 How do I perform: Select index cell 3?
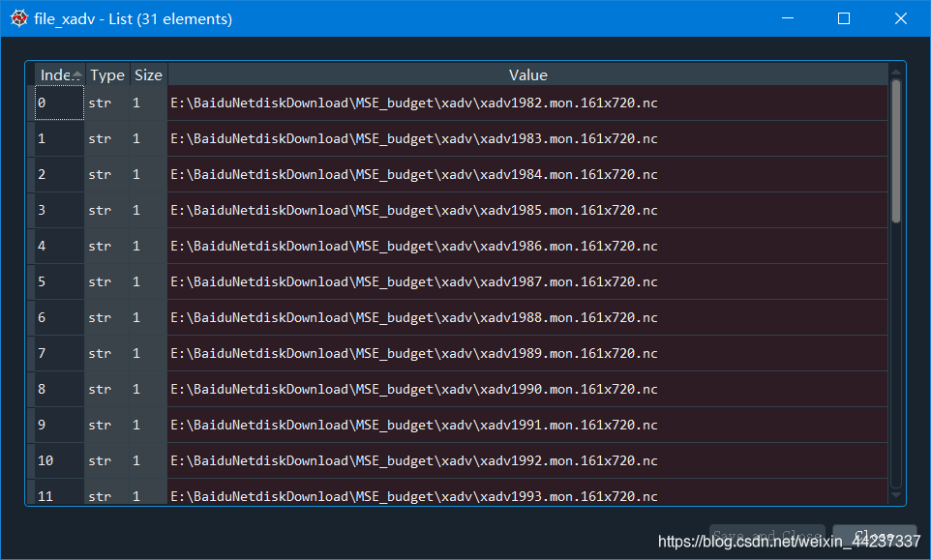[x=59, y=210]
